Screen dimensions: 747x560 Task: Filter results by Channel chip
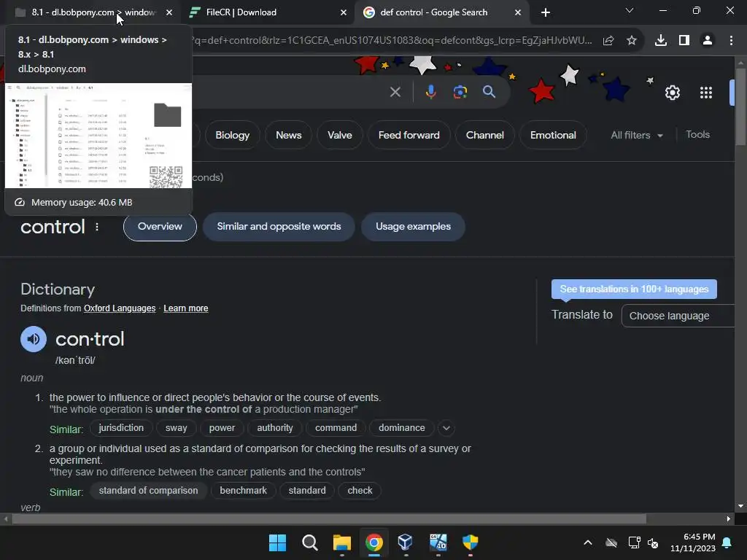point(485,135)
